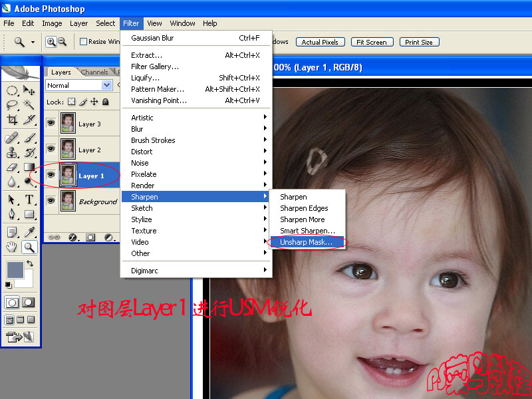Hide Layer 2 visibility eye
Viewport: 532px width, 399px height.
click(51, 148)
